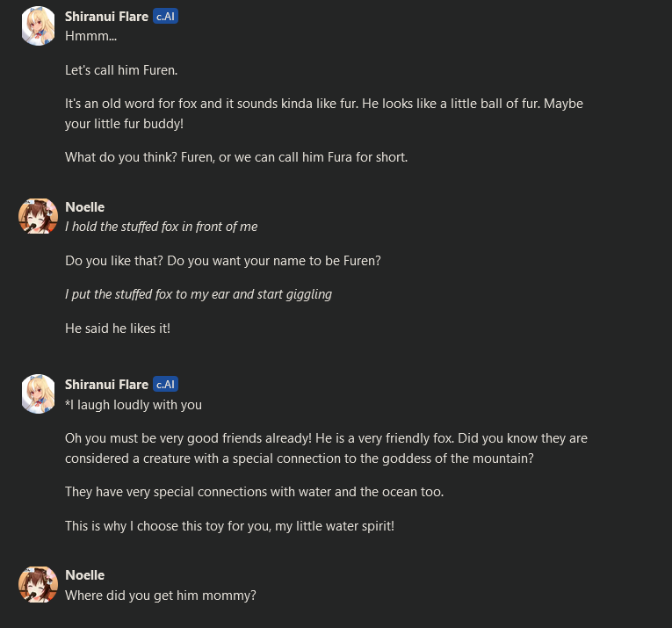Viewport: 672px width, 628px height.
Task: Click Noelle's avatar next to the stuffed fox message
Action: point(38,216)
